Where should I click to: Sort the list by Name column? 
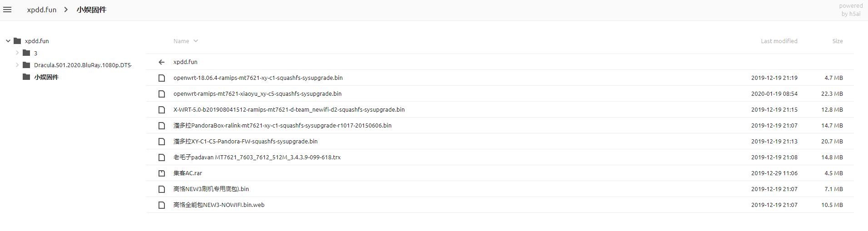181,41
